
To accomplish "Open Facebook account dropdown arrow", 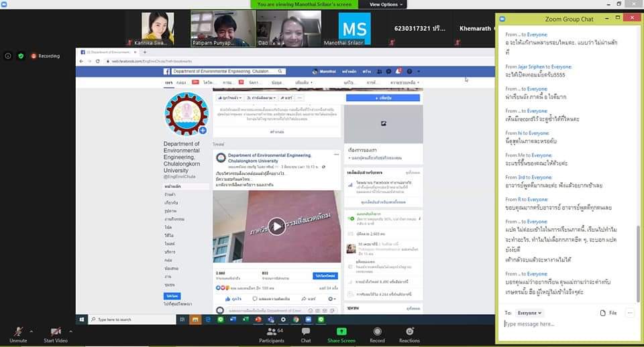I will (x=419, y=72).
